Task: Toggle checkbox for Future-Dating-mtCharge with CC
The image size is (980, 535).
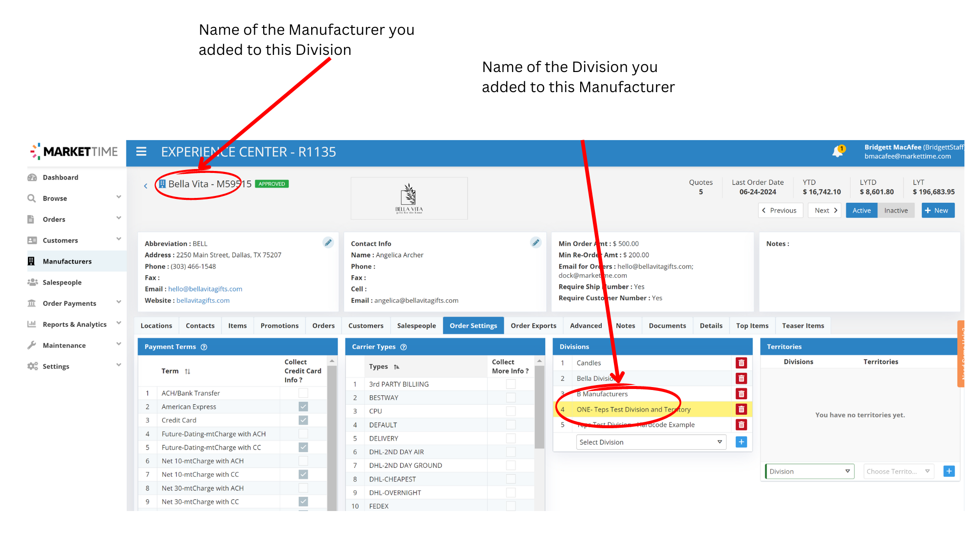Action: (303, 447)
